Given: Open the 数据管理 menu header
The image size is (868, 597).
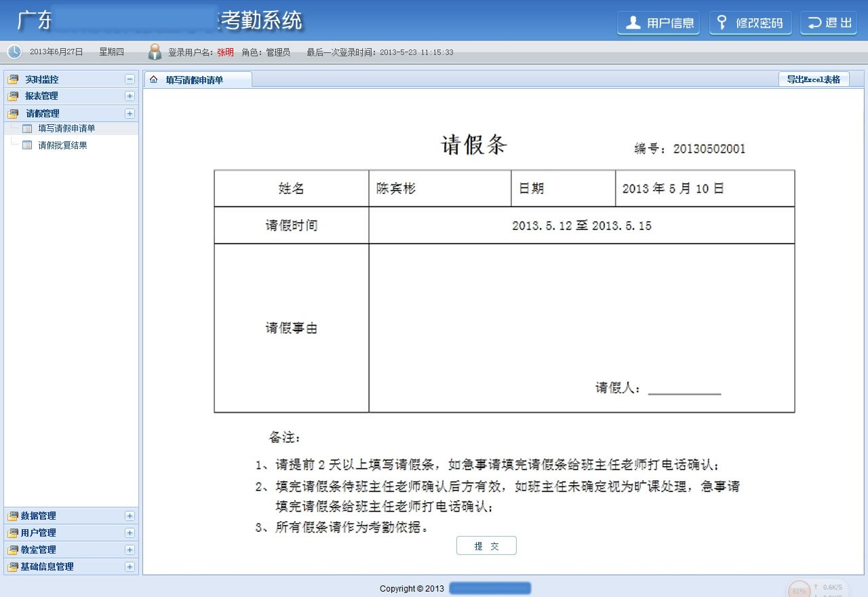Looking at the screenshot, I should point(71,516).
